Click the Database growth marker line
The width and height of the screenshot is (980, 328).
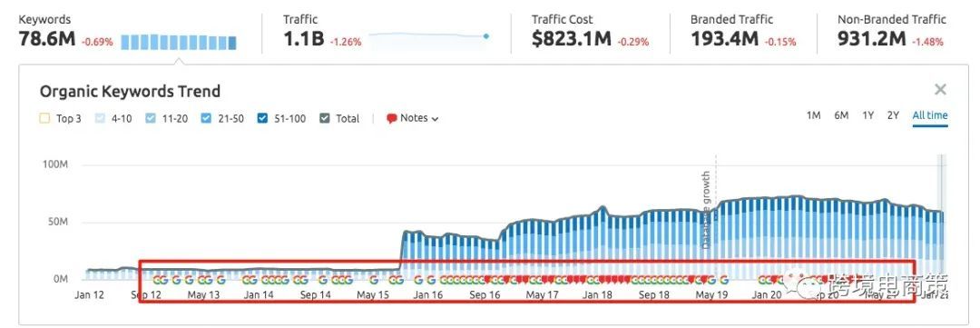tap(715, 213)
